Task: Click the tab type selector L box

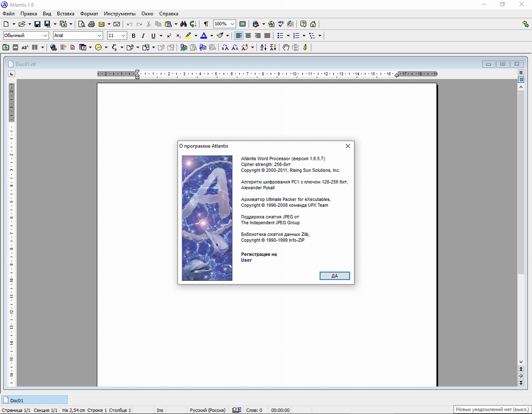Action: pyautogui.click(x=12, y=74)
